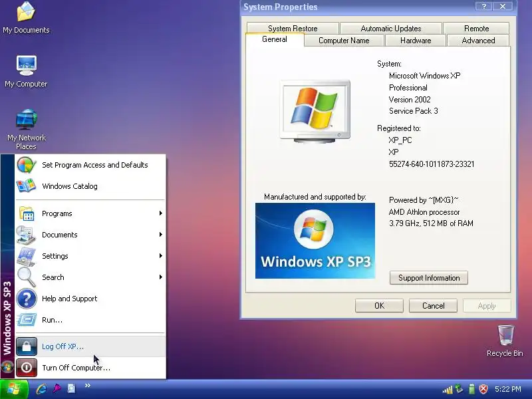Click the text "XP_PC" under Registered to
This screenshot has width=532, height=399.
400,140
